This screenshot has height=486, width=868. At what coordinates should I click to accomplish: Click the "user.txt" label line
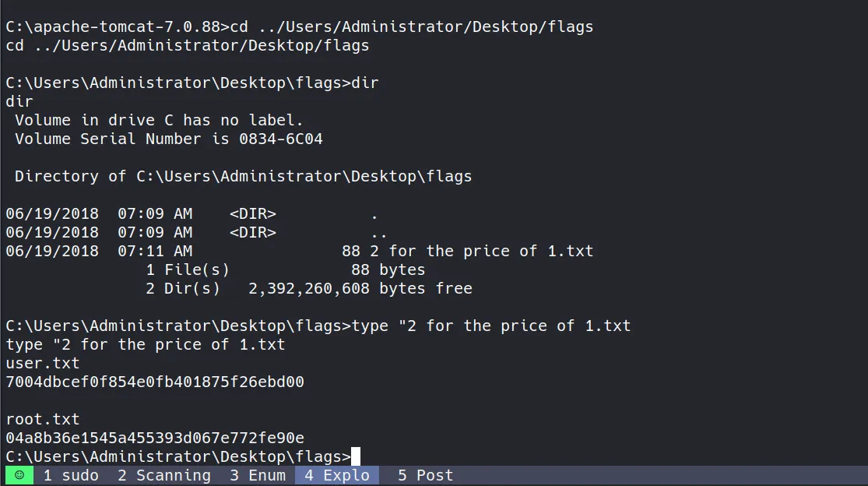click(43, 363)
